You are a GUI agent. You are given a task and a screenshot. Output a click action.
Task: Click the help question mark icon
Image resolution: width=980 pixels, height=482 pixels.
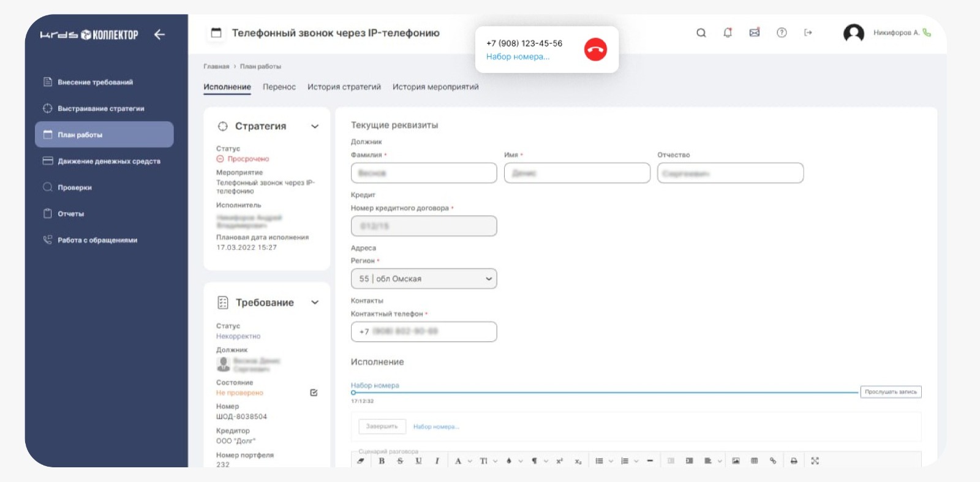782,33
